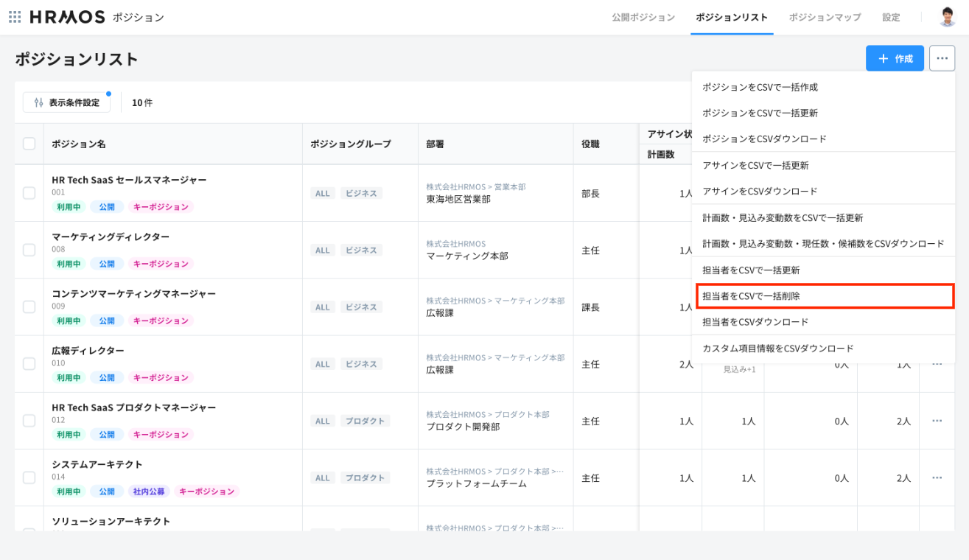969x560 pixels.
Task: Open 表示条件設定 filter settings
Action: point(66,102)
